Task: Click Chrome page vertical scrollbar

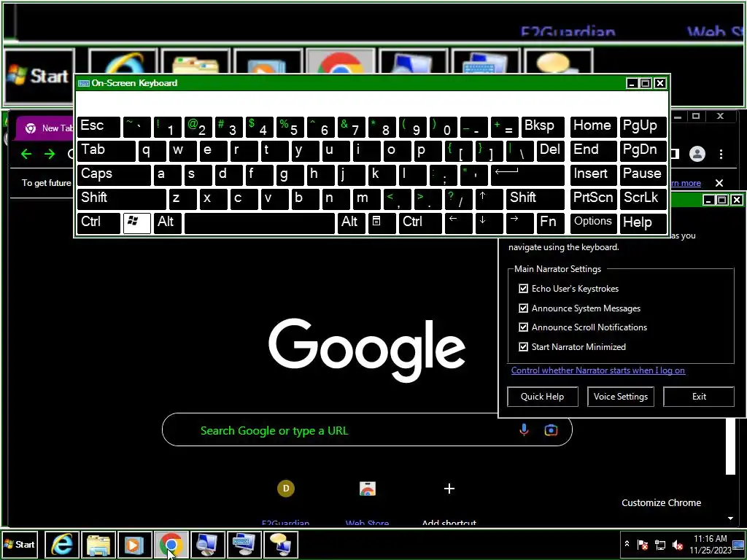Action: pos(730,447)
